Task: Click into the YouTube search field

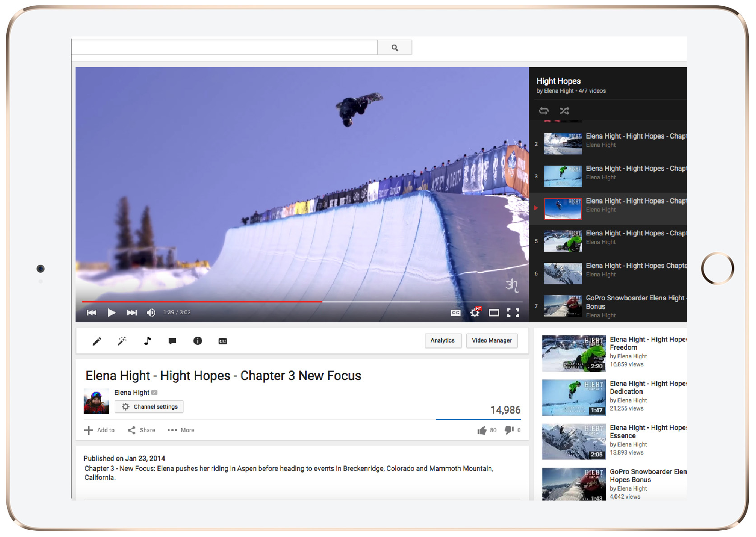Action: pos(224,48)
